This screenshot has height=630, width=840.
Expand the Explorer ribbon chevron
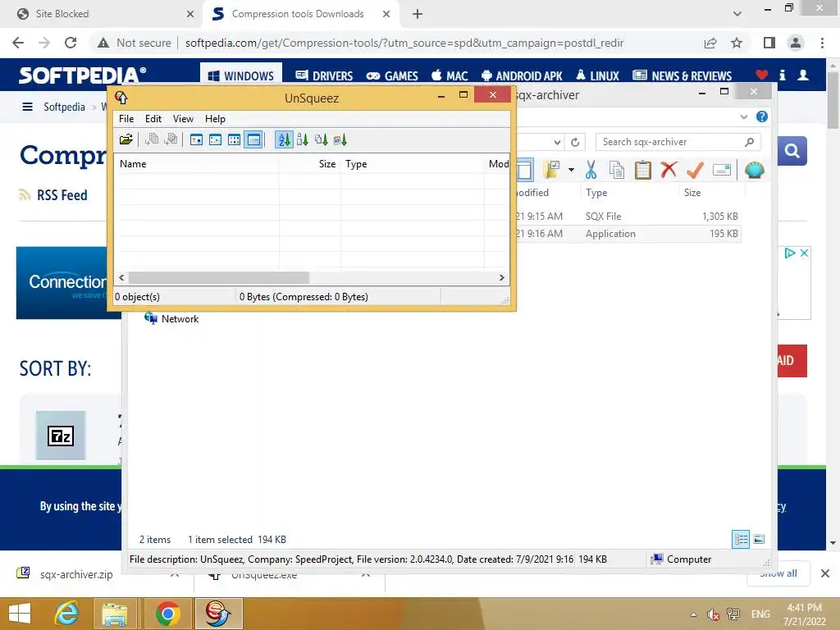coord(743,116)
